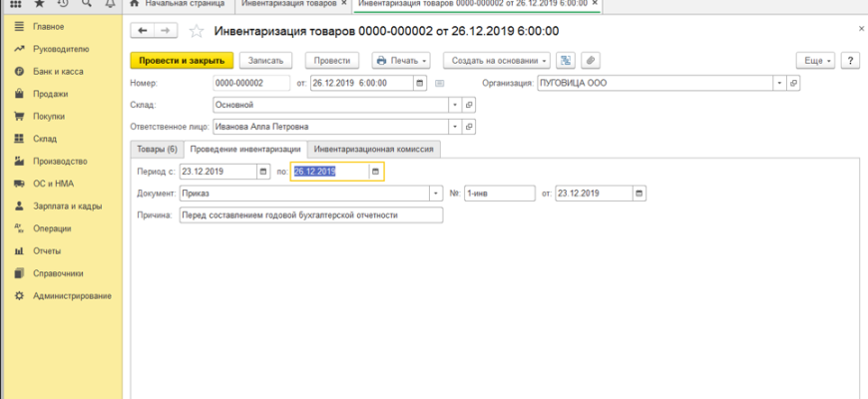Click the favorites star beside the document title

pyautogui.click(x=198, y=32)
